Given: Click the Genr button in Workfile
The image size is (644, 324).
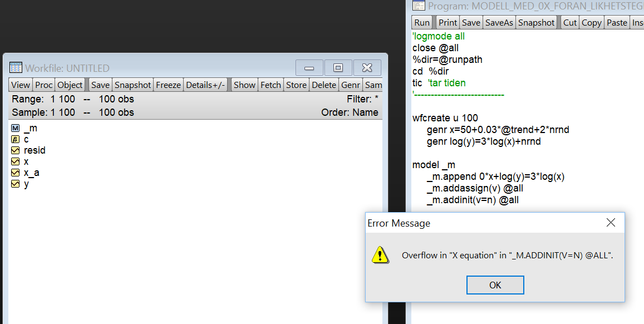Looking at the screenshot, I should [x=351, y=85].
